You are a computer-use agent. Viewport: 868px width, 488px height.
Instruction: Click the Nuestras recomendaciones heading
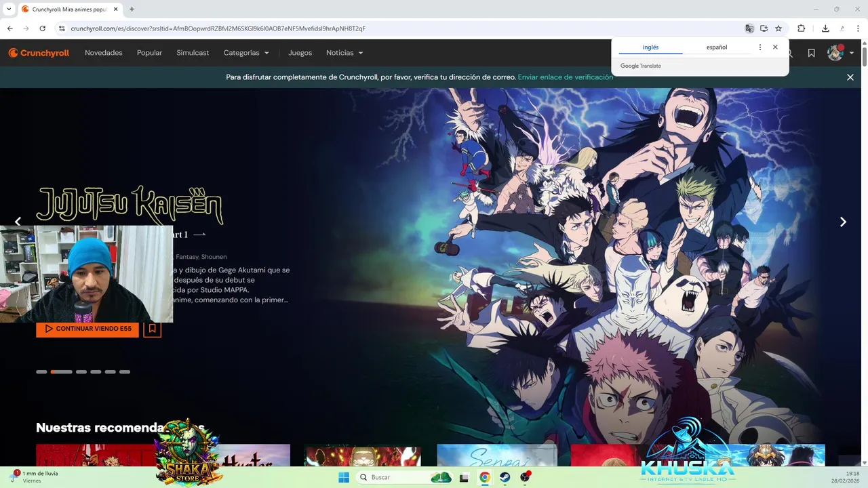[120, 428]
